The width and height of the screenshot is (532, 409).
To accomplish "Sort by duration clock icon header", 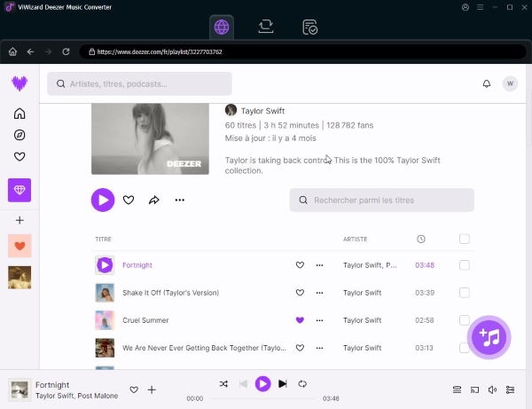I will click(x=421, y=239).
